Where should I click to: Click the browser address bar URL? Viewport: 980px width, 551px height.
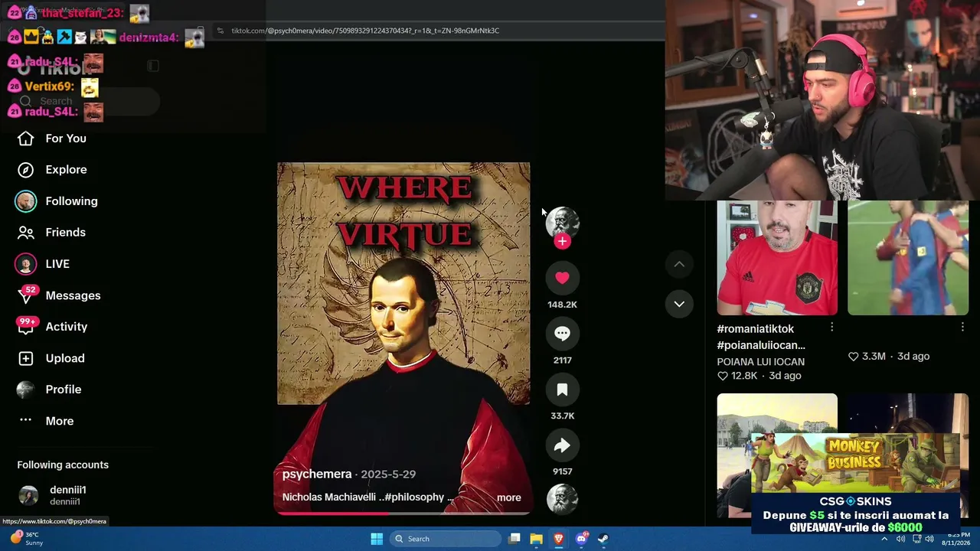click(365, 31)
